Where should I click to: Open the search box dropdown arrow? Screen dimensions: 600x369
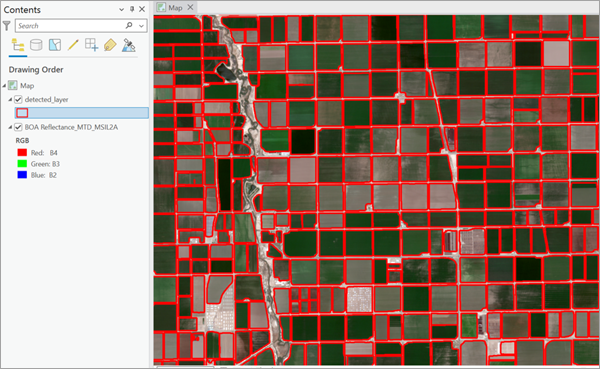click(x=142, y=26)
